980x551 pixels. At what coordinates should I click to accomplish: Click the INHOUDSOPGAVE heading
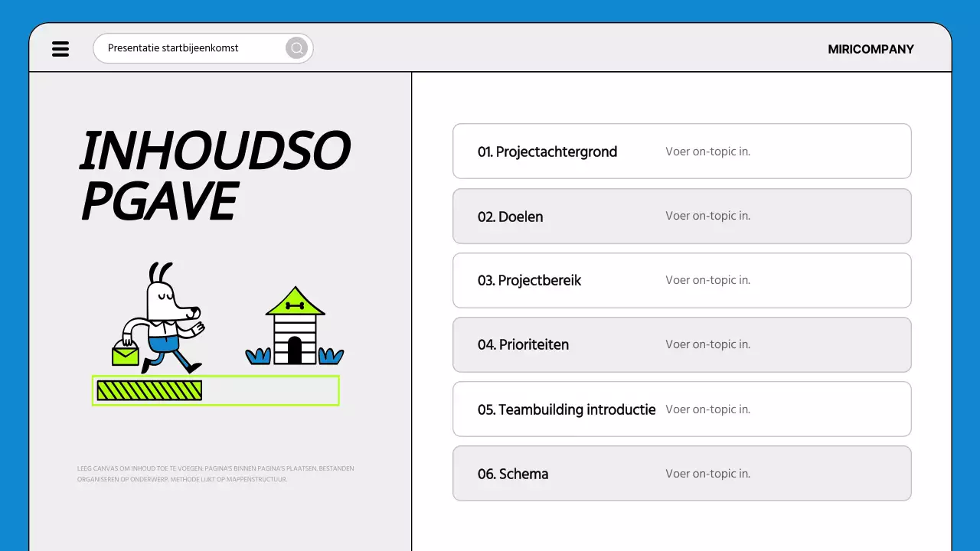point(214,176)
